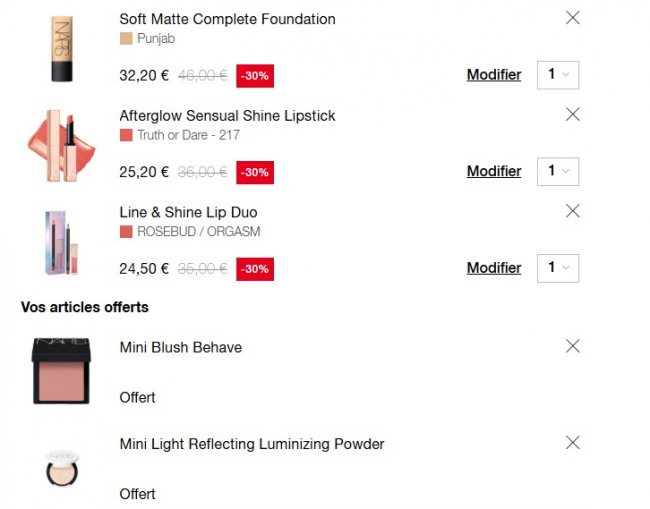Image resolution: width=650 pixels, height=509 pixels.
Task: Click the Soft Matte Complete Foundation title
Action: click(x=227, y=19)
